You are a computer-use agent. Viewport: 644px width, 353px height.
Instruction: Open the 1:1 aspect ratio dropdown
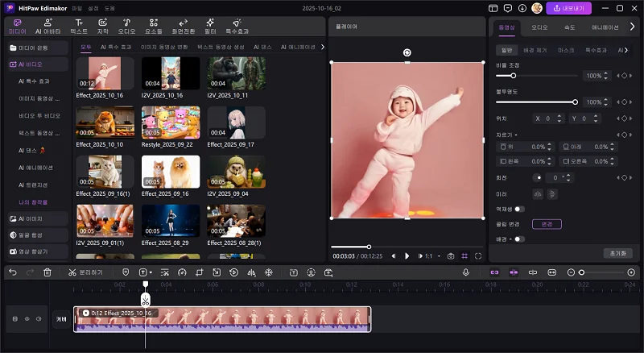pyautogui.click(x=432, y=256)
